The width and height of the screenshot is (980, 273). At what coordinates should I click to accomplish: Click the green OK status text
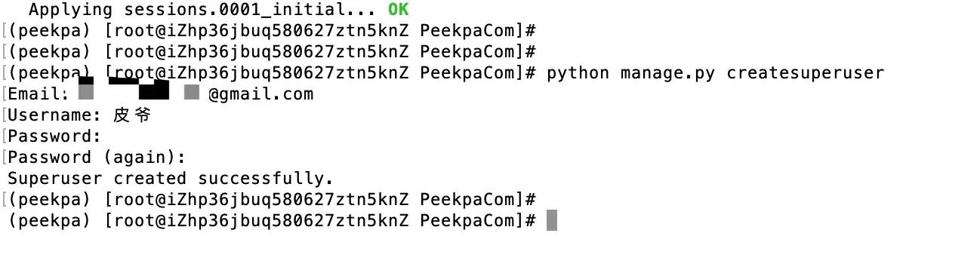click(398, 11)
